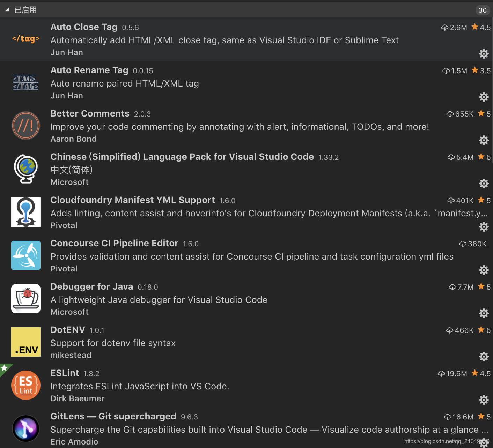This screenshot has height=448, width=493.
Task: Click publisher Jun Han under Auto Rename Tag
Action: [x=67, y=96]
